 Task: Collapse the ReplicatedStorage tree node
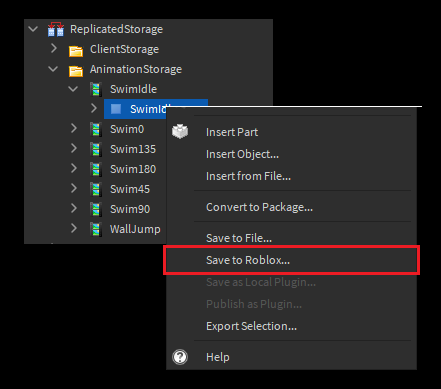[x=33, y=29]
